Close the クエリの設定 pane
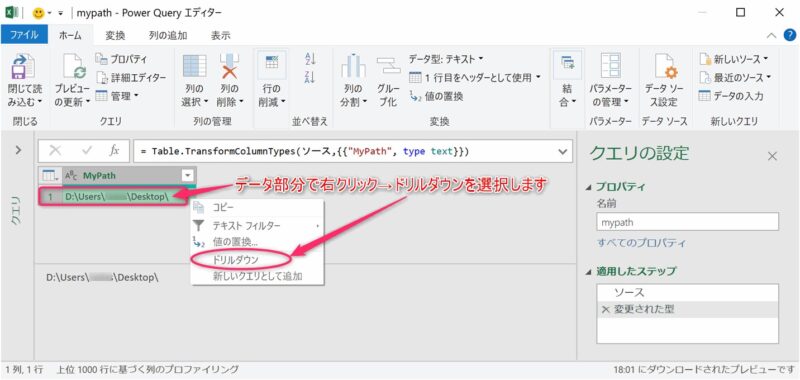This screenshot has width=800, height=380. coord(773,156)
